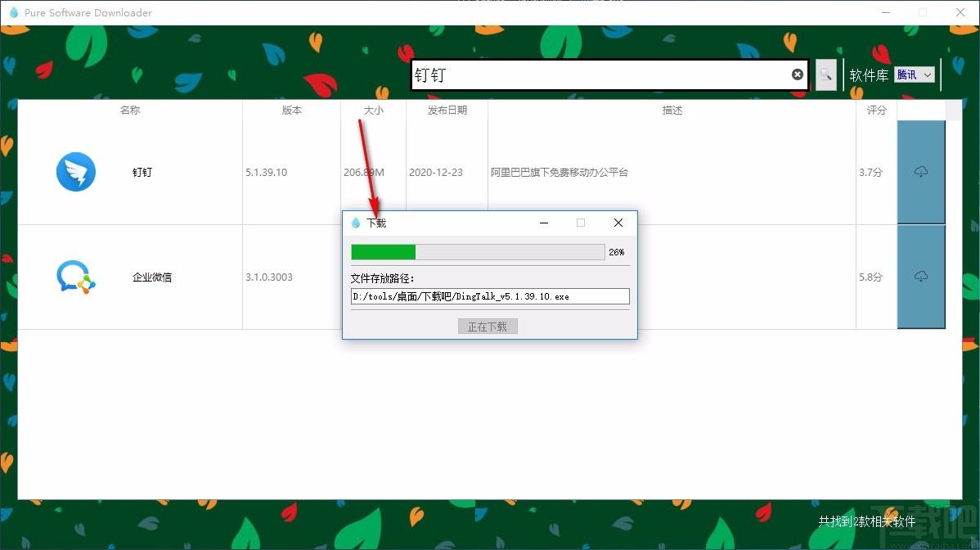Image resolution: width=980 pixels, height=550 pixels.
Task: Click the water drop icon in download dialog
Action: (356, 223)
